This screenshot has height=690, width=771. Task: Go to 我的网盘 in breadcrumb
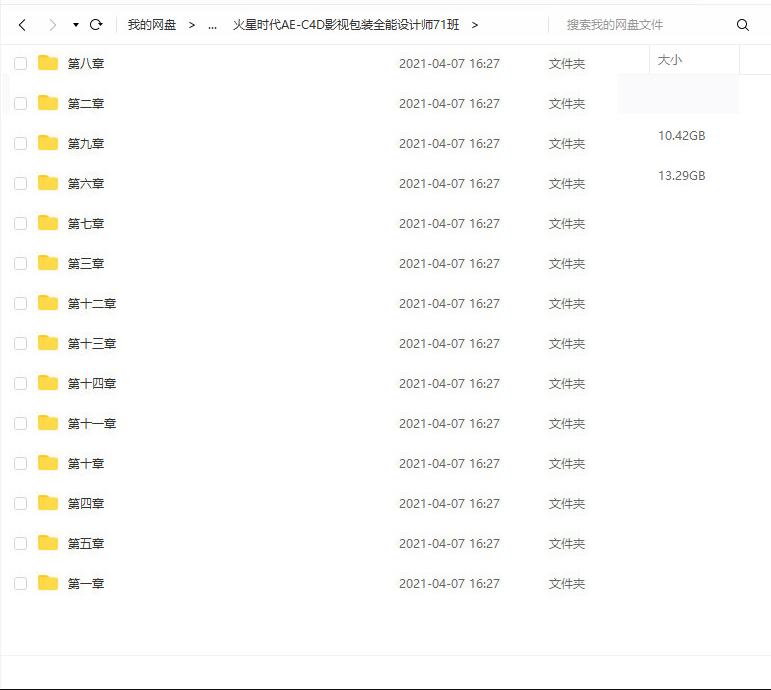click(x=152, y=25)
